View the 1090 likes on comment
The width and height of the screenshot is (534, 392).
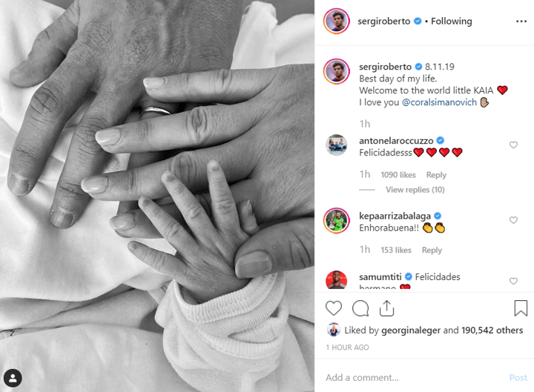(x=398, y=175)
